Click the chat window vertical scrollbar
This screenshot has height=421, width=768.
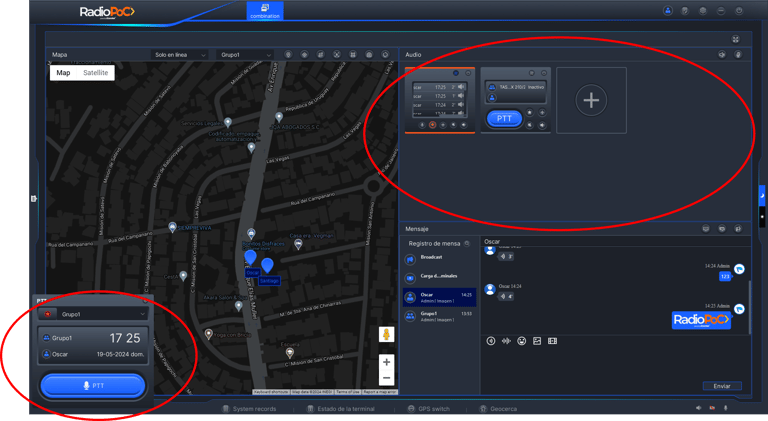[749, 307]
